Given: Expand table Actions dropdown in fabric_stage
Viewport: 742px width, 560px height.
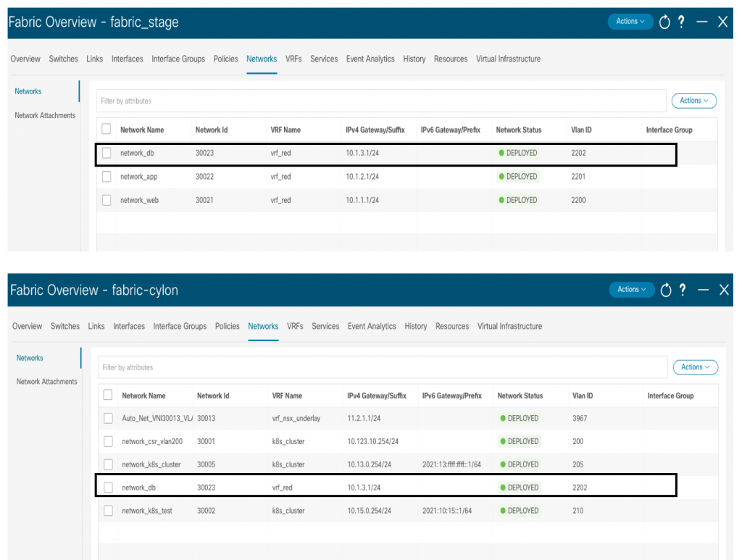Looking at the screenshot, I should [693, 101].
